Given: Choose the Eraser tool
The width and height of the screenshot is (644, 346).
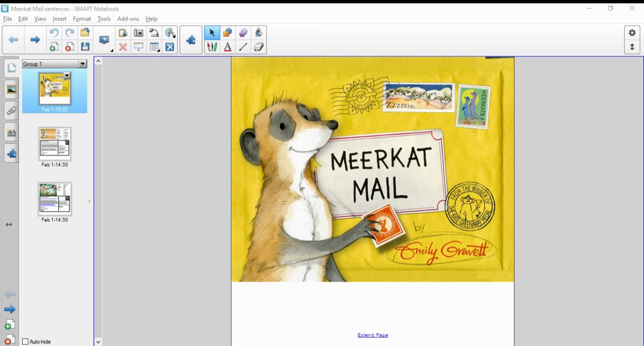Looking at the screenshot, I should click(259, 47).
